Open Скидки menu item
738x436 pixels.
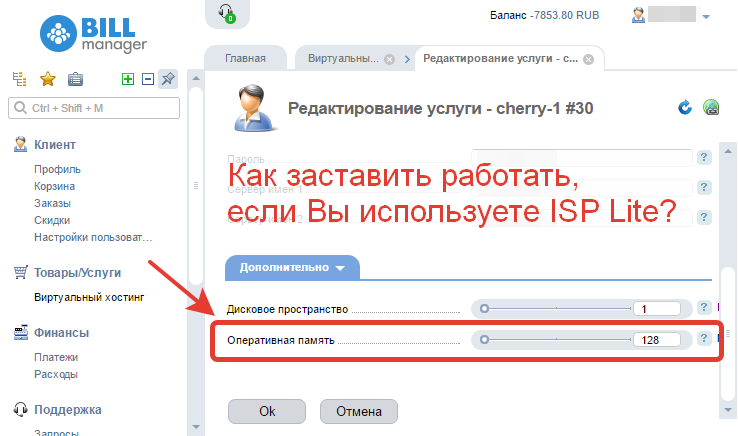point(52,220)
